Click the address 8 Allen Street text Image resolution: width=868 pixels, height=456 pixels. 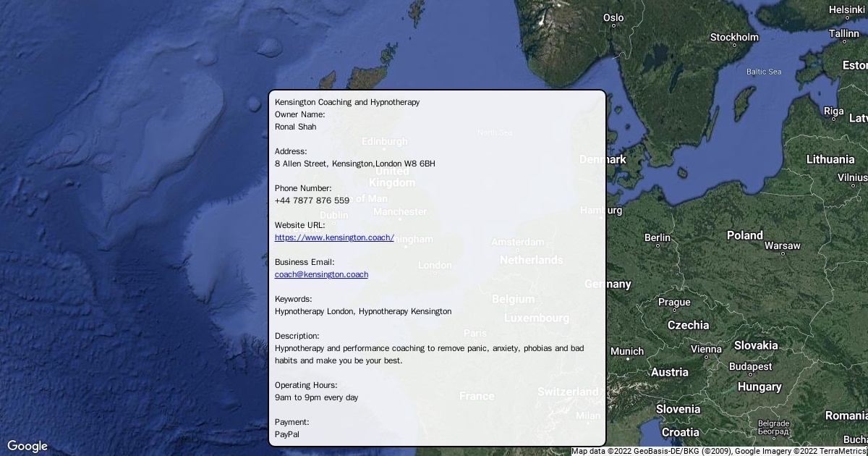click(354, 164)
